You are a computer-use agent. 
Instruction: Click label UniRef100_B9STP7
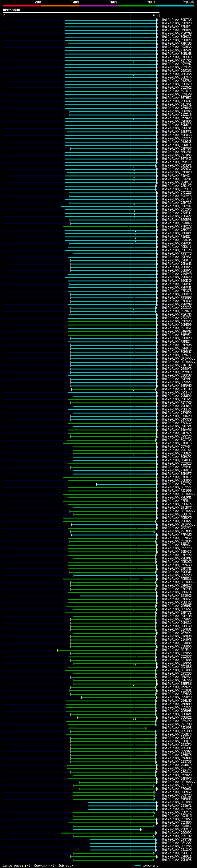point(177,484)
